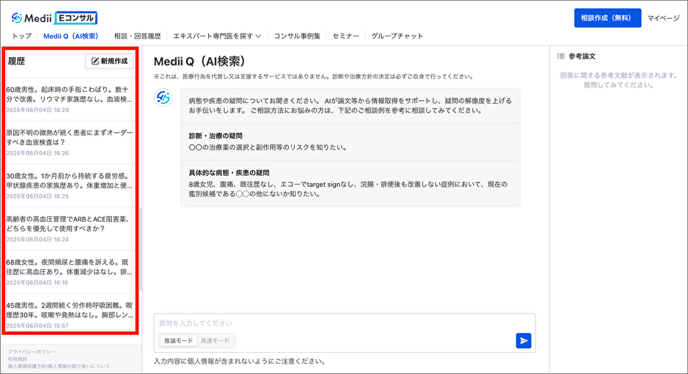Click the history panel scrollbar
This screenshot has height=374, width=688.
140,249
